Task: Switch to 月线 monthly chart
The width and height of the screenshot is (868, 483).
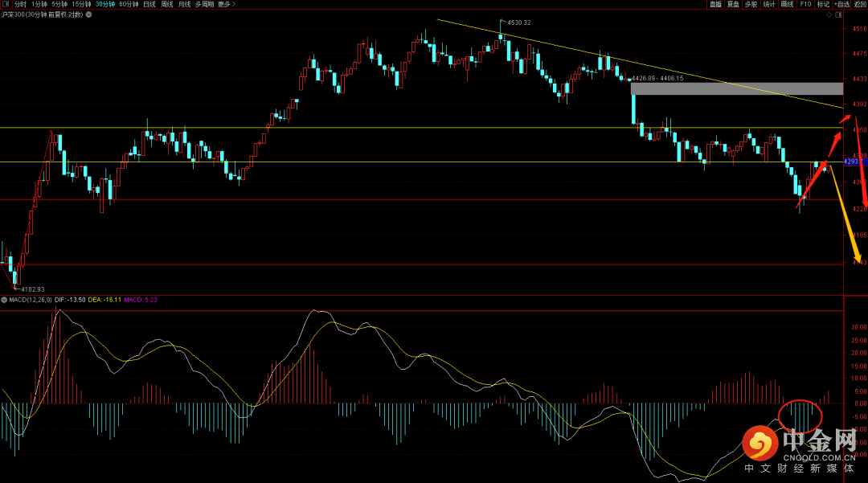Action: click(184, 4)
